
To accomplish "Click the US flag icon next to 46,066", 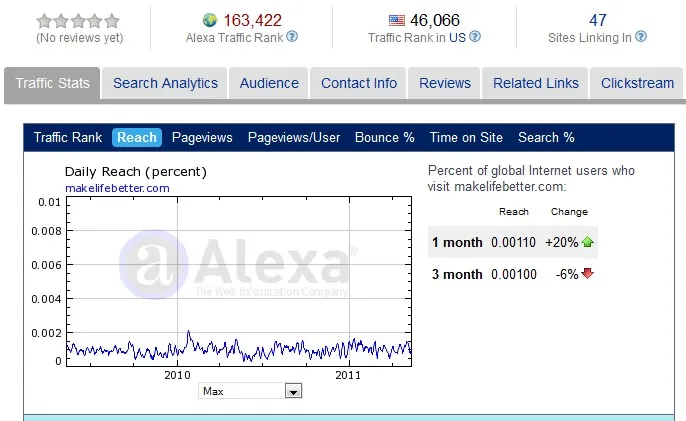I will 397,20.
